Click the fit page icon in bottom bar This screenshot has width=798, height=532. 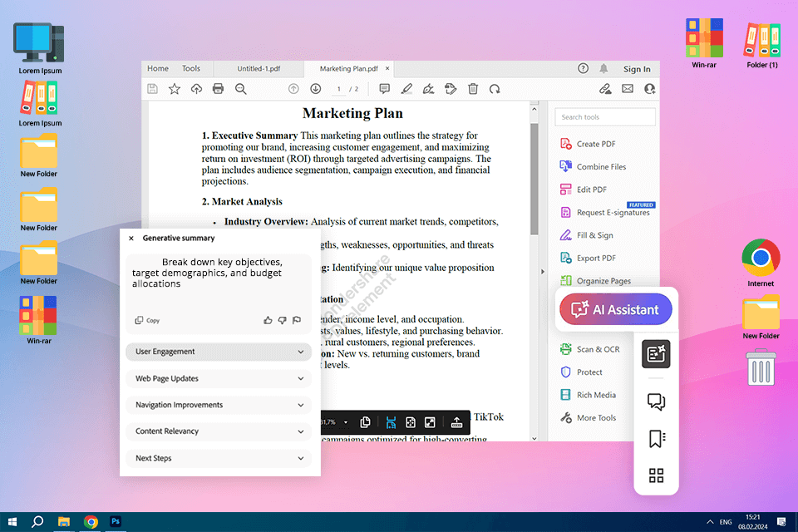pyautogui.click(x=411, y=422)
